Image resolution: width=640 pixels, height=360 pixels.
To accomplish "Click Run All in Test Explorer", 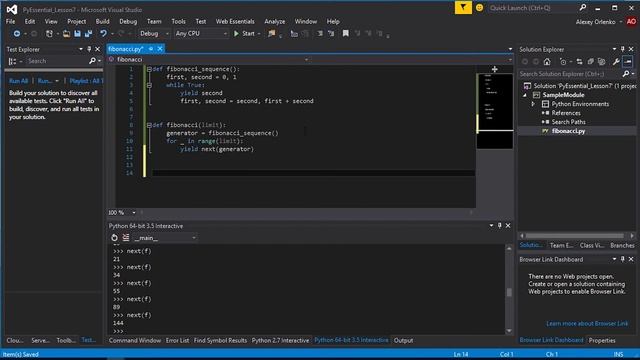I will (18, 81).
